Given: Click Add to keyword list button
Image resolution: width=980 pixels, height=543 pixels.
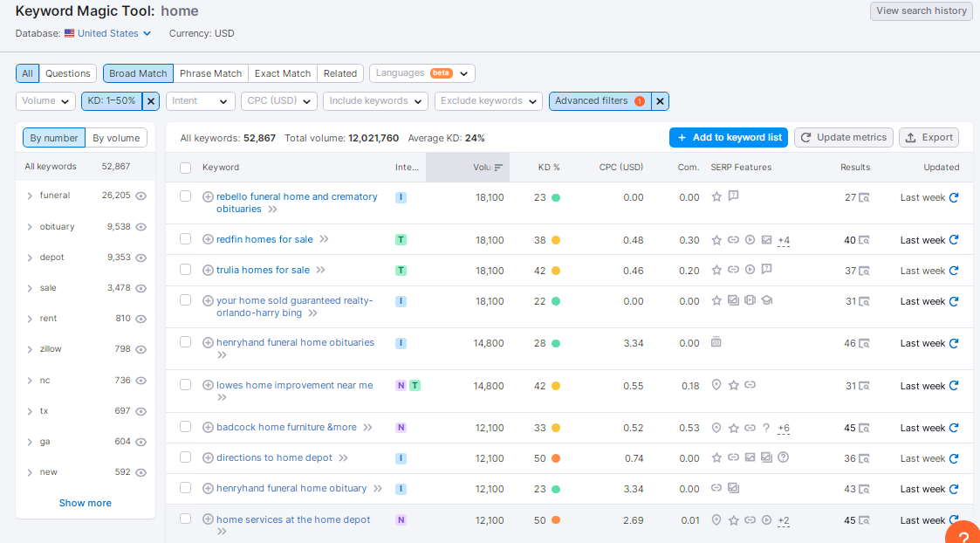Looking at the screenshot, I should [728, 138].
